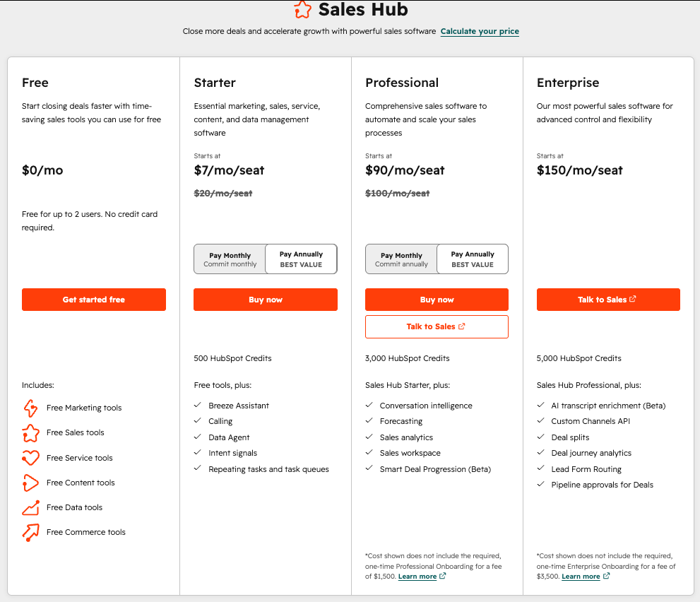
Task: Open the Calculate your price link
Action: tap(480, 31)
